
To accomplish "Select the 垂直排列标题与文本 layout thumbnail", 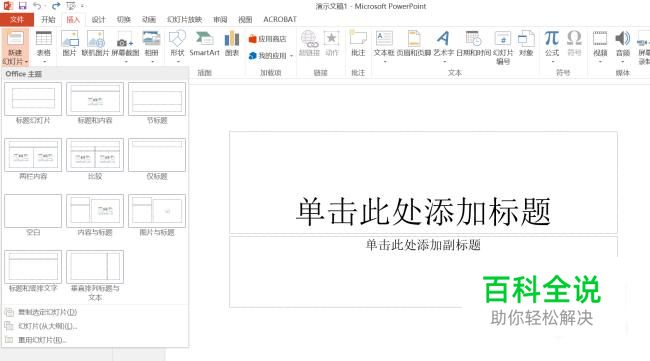I will pos(95,267).
